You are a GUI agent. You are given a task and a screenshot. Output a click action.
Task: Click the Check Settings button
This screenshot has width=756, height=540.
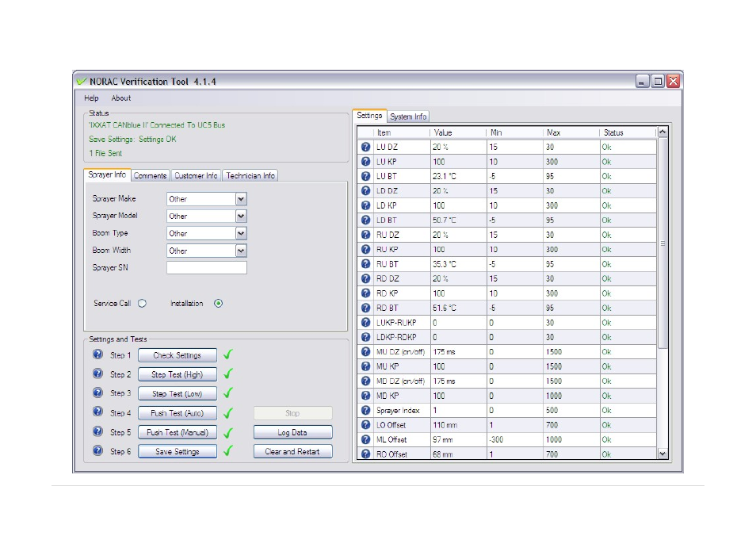pos(178,355)
